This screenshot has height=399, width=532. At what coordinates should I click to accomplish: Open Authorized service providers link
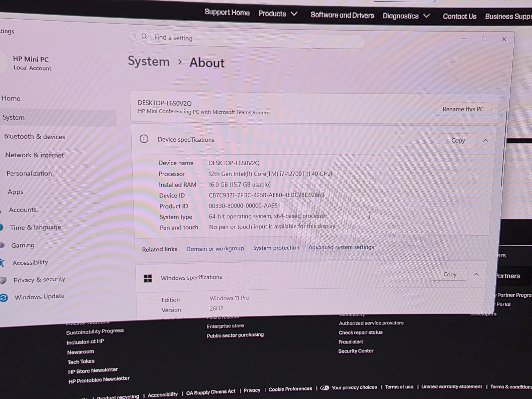[371, 323]
